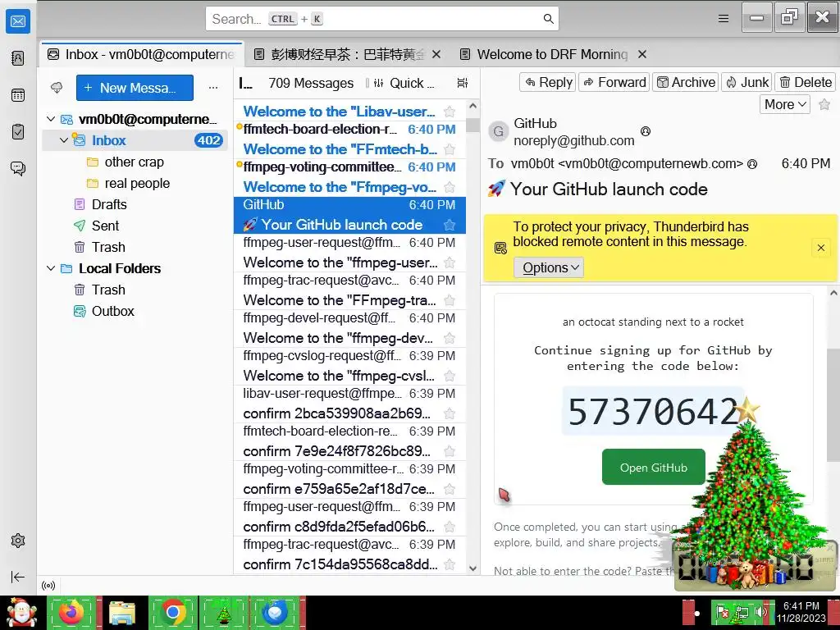Screen dimensions: 840x630
Task: Open the Tasks space icon
Action: point(18,131)
